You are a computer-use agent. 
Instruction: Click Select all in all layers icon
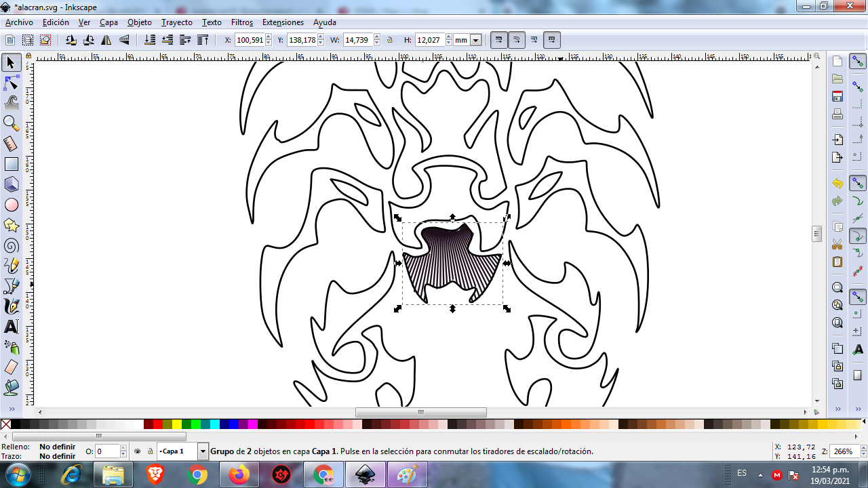point(28,40)
